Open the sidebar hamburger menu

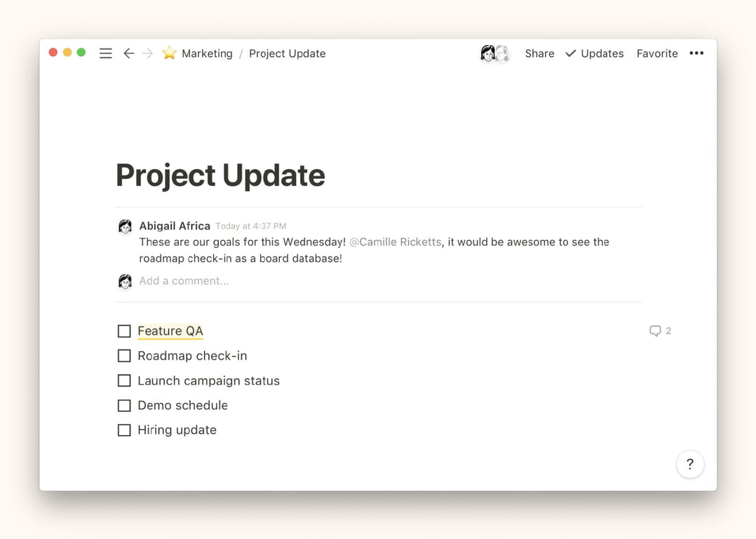coord(106,53)
